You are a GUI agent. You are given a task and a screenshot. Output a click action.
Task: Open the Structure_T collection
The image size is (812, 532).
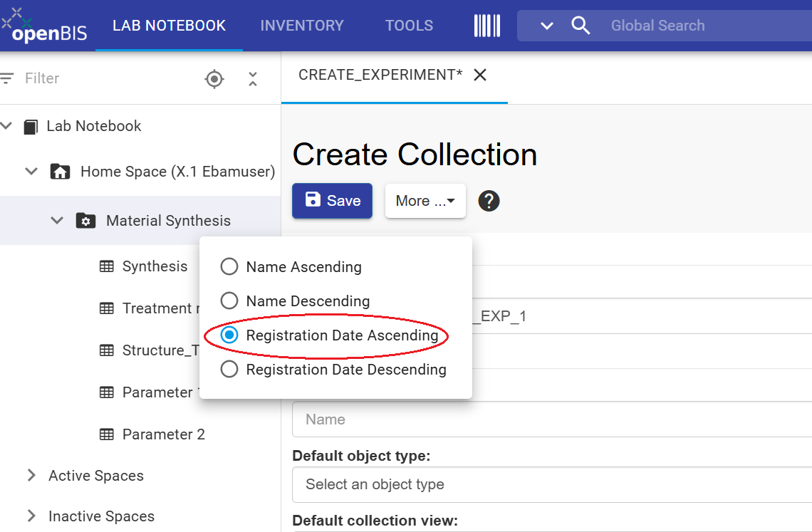click(160, 350)
